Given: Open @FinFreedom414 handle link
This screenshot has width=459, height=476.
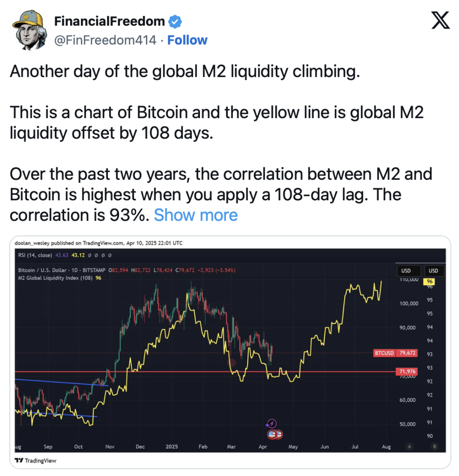Looking at the screenshot, I should [105, 40].
